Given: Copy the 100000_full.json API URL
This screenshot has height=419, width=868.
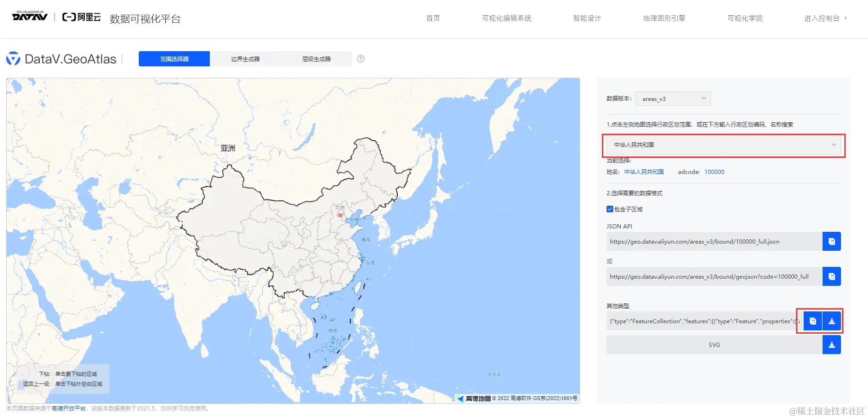Looking at the screenshot, I should pyautogui.click(x=832, y=241).
